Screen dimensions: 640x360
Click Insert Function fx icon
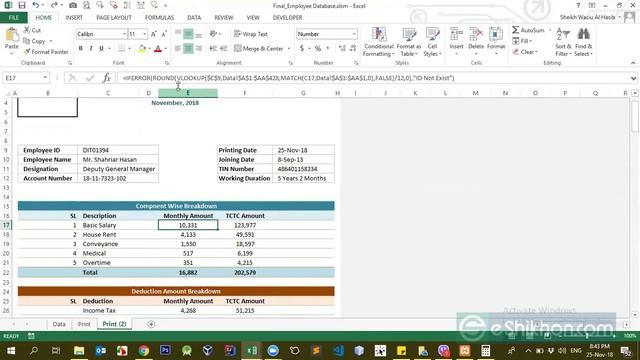[x=107, y=78]
